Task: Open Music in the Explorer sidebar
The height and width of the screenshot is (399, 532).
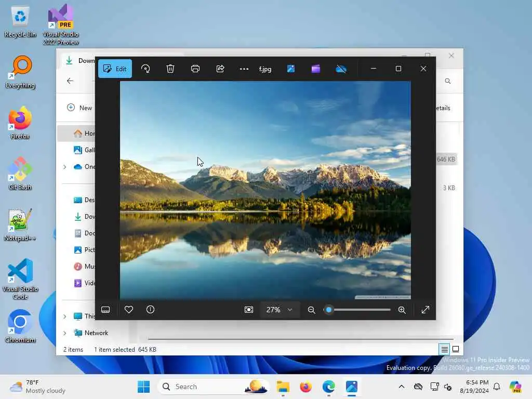Action: pyautogui.click(x=84, y=267)
